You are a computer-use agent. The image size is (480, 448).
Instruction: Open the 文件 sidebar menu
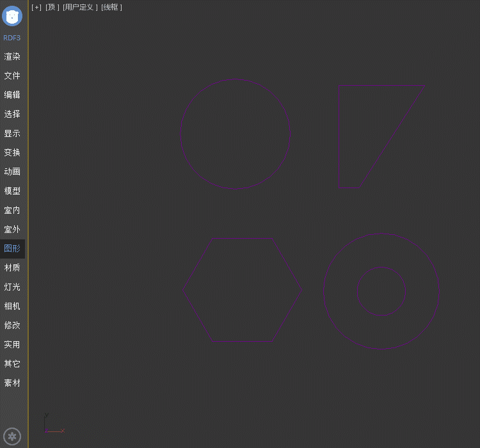pos(12,76)
